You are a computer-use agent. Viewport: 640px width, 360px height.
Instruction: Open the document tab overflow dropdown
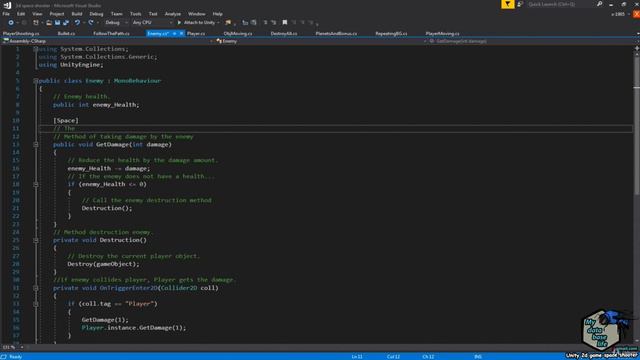pyautogui.click(x=638, y=33)
